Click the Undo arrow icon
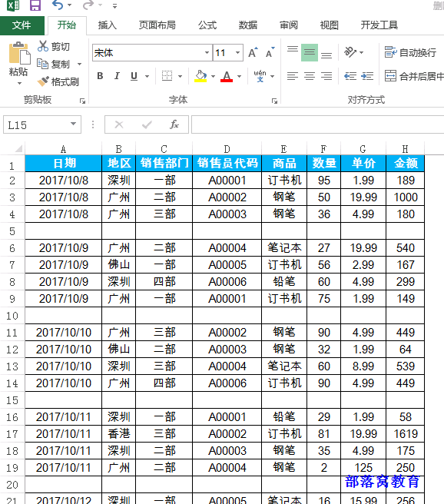The image size is (444, 504). pos(58,5)
